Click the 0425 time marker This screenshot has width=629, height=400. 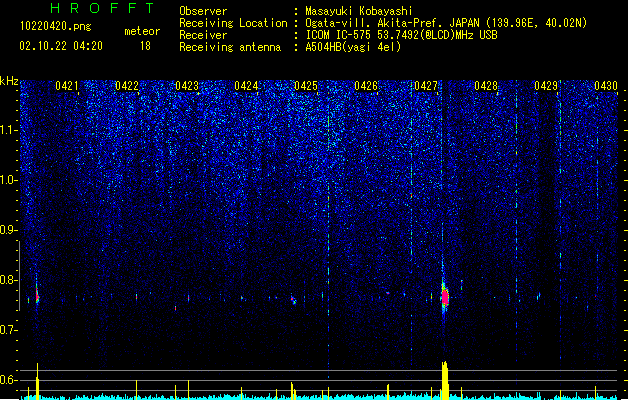coord(306,86)
